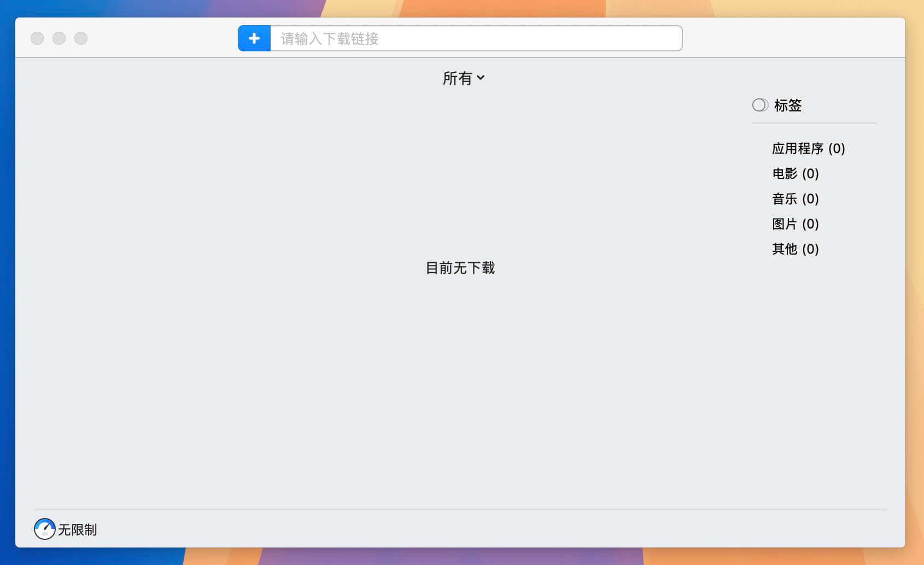
Task: Zoom the window with the third button
Action: point(81,38)
